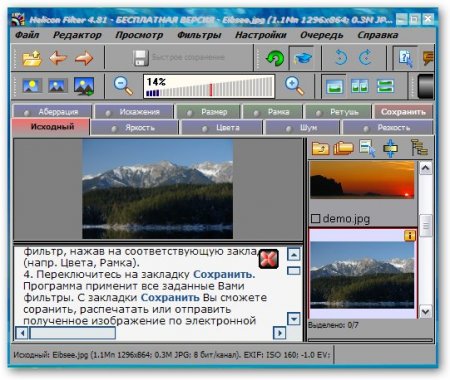
Task: Click the collapse bar button in help panel
Action: 294,270
